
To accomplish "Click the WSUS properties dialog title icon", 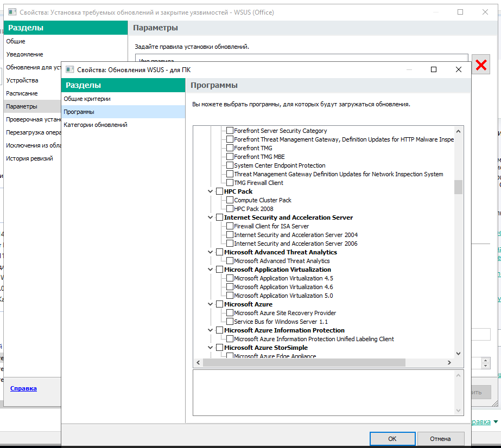I will pyautogui.click(x=69, y=69).
